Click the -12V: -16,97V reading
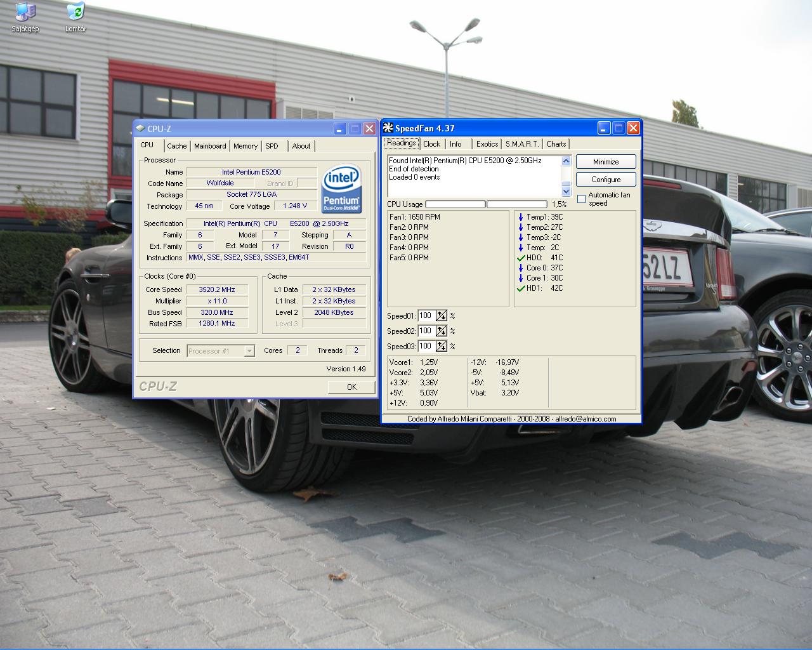 [495, 362]
